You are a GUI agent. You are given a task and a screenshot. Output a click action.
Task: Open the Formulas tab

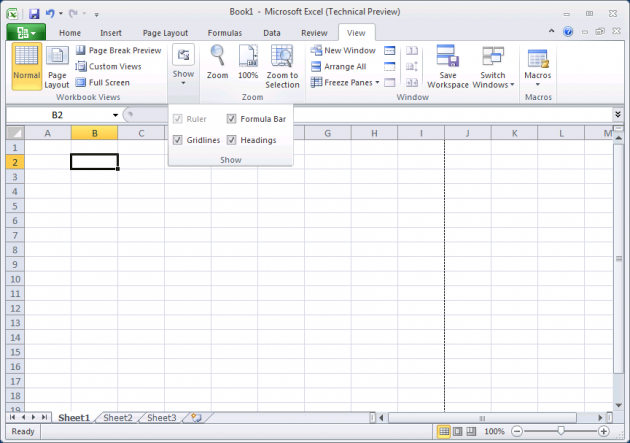click(x=225, y=33)
